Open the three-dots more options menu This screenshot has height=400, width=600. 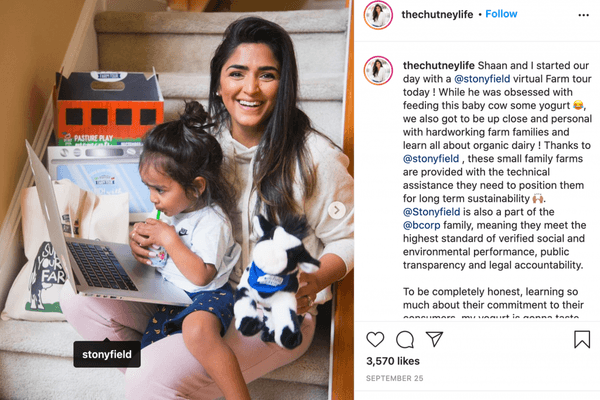pyautogui.click(x=584, y=15)
